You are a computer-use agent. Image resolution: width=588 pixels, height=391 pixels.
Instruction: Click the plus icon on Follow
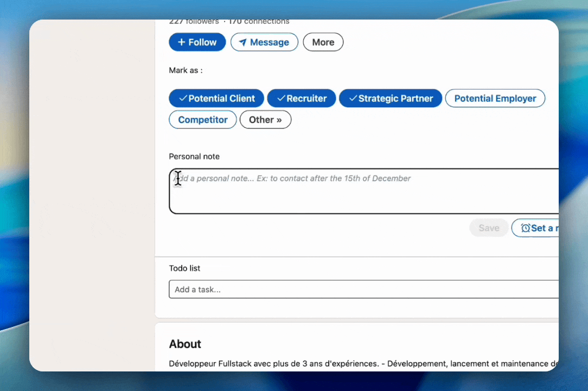(181, 42)
